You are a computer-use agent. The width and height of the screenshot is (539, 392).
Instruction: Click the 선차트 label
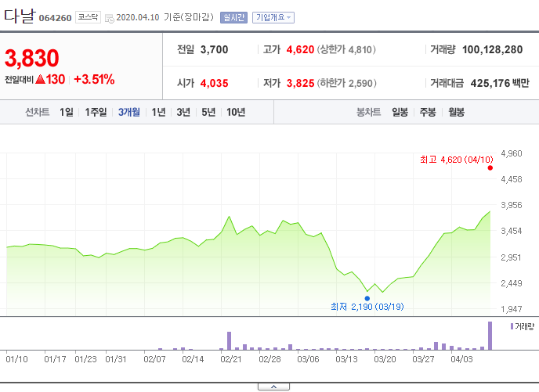pos(37,112)
